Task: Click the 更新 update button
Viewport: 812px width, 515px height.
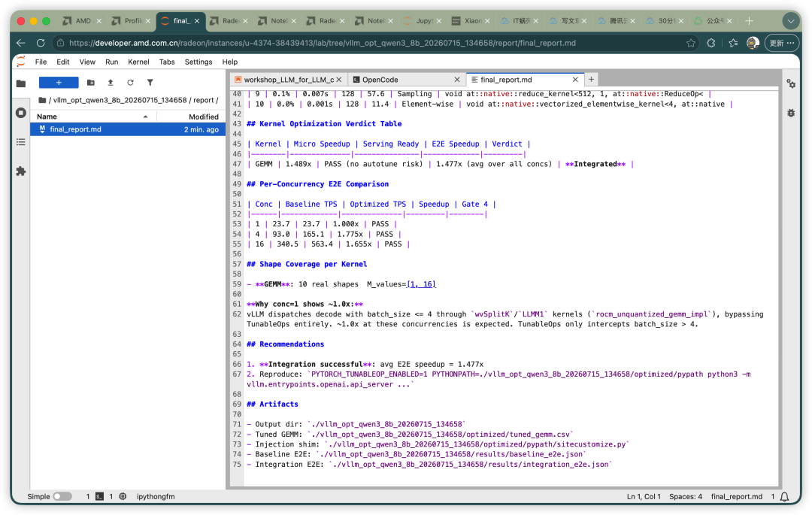Action: [x=782, y=43]
